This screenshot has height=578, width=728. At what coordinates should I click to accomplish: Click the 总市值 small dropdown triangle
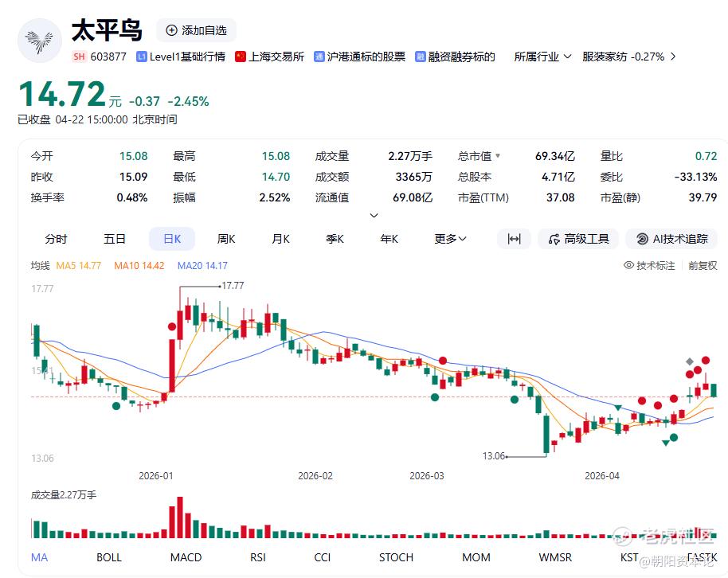click(498, 155)
